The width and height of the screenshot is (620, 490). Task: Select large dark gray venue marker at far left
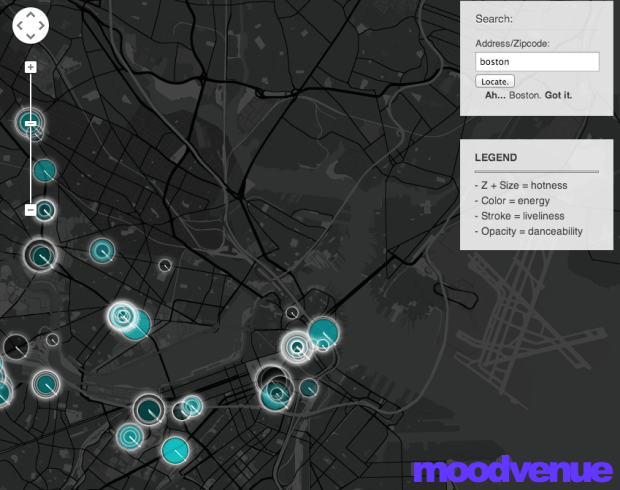pos(16,346)
